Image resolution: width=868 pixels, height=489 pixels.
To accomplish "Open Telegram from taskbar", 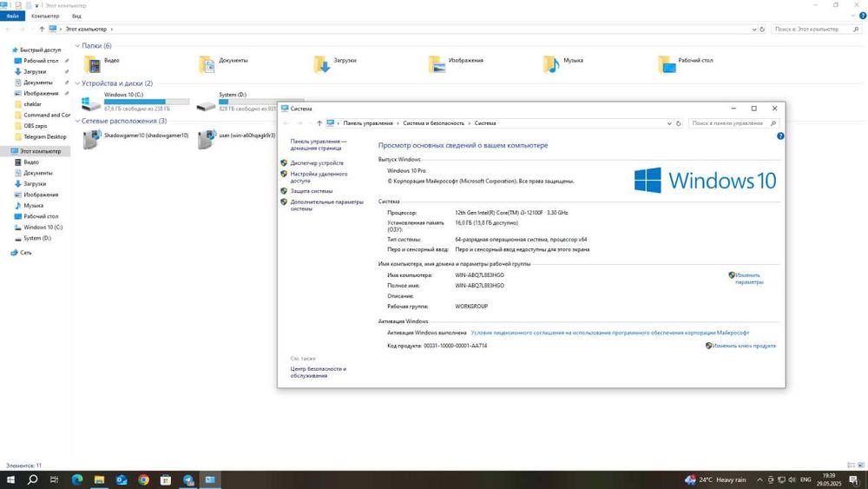I will 188,479.
